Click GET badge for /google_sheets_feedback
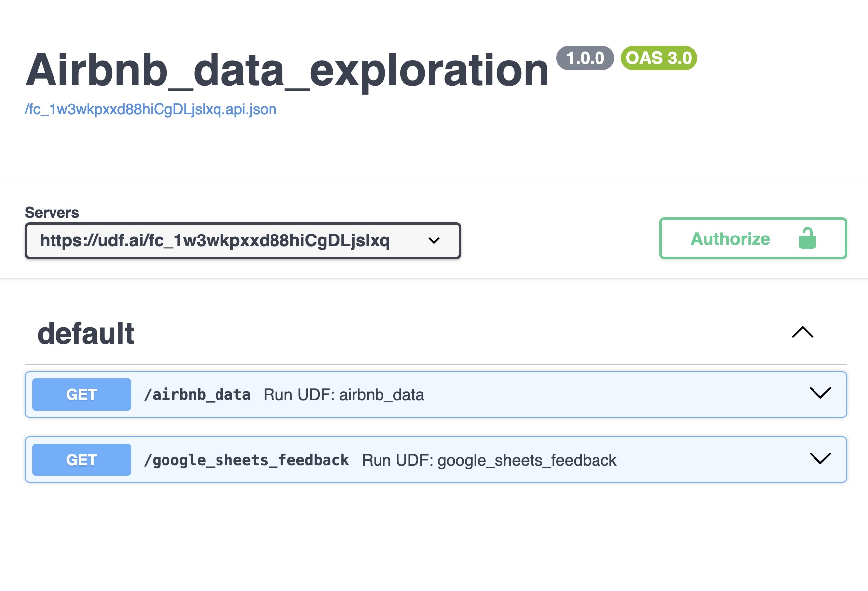This screenshot has height=591, width=868. (82, 460)
